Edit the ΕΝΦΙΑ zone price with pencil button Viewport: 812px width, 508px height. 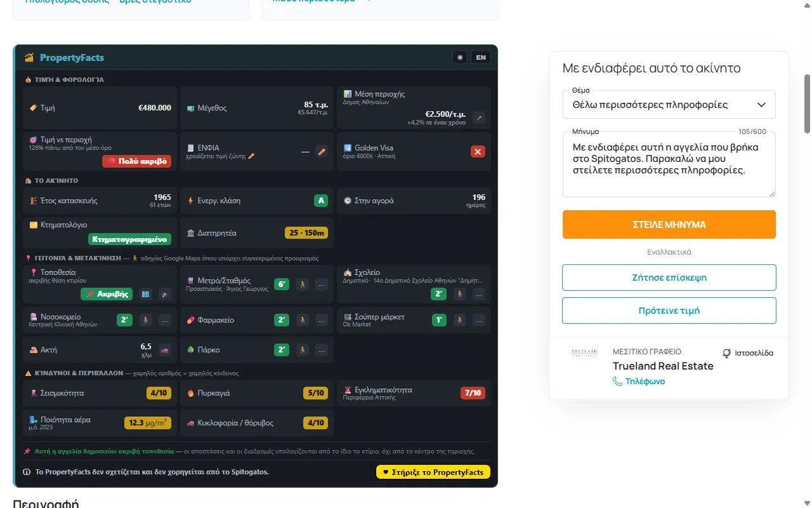pyautogui.click(x=322, y=152)
